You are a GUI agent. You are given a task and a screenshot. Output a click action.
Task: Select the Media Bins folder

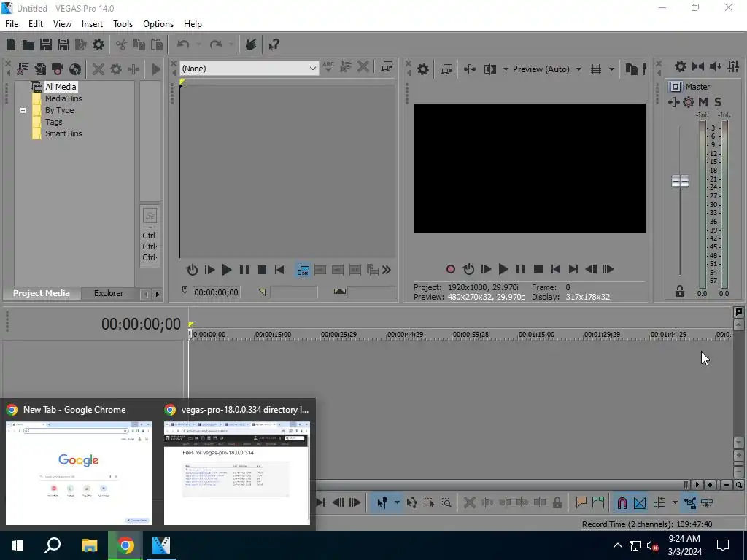click(63, 98)
